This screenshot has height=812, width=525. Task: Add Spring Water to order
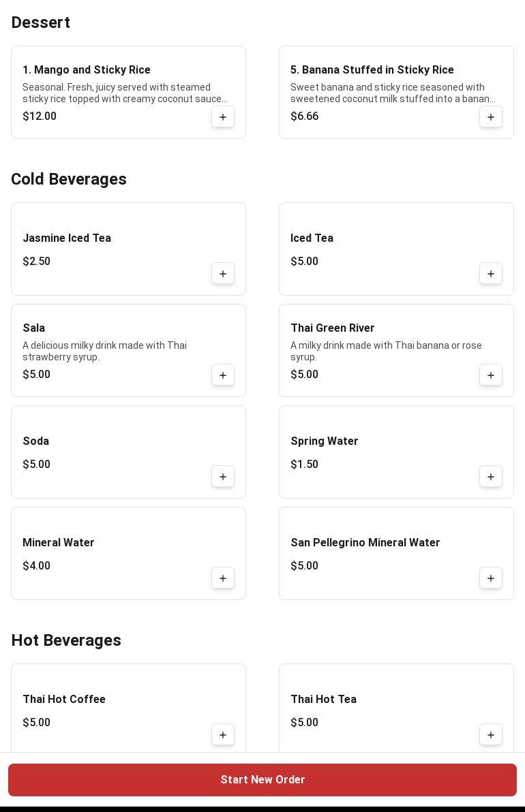click(491, 477)
